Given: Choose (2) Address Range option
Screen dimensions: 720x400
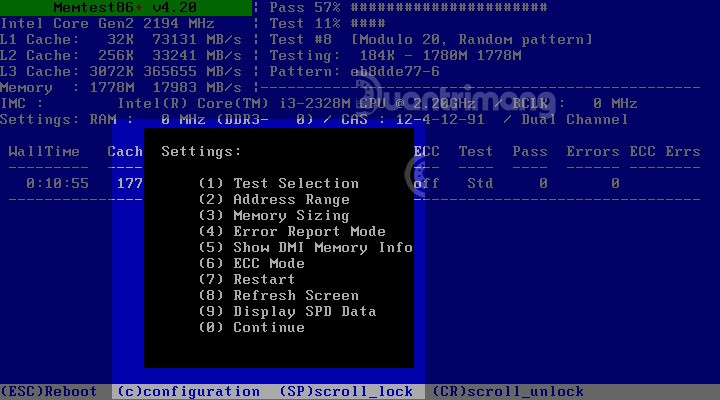Looking at the screenshot, I should pos(274,199).
